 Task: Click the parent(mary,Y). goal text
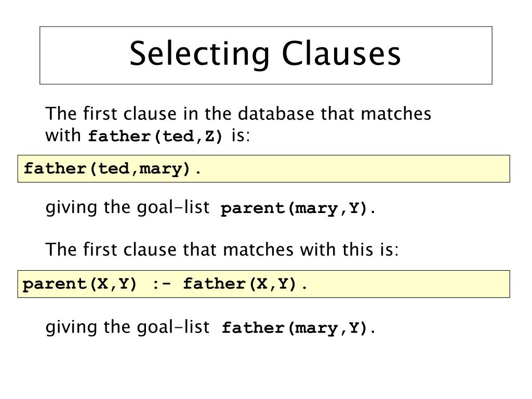298,208
